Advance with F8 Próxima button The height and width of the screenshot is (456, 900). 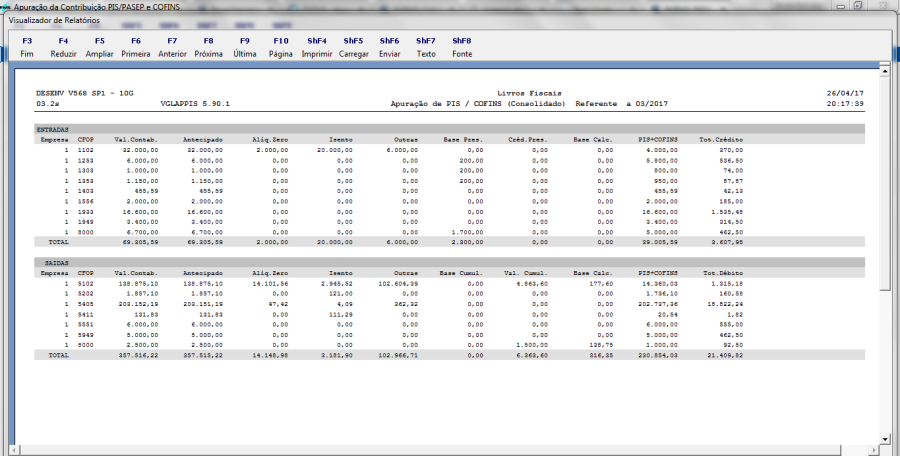click(x=208, y=48)
